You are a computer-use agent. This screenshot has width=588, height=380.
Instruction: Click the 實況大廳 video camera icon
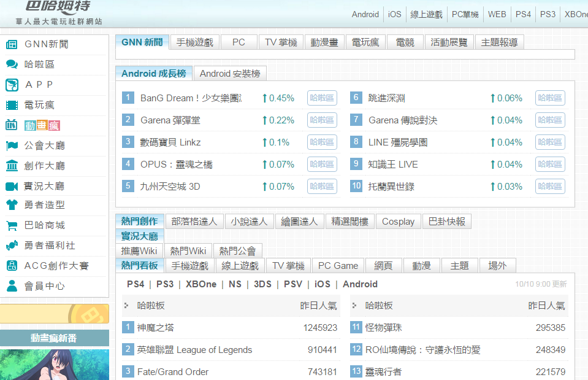(12, 186)
